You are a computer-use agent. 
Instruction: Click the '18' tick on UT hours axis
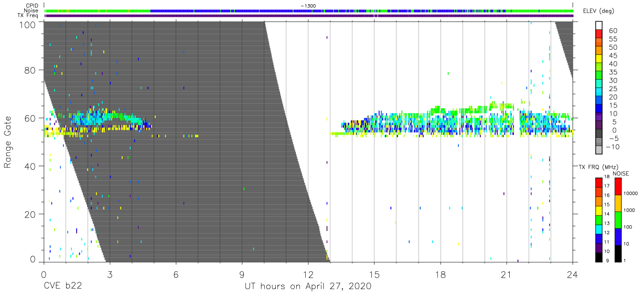coord(440,274)
